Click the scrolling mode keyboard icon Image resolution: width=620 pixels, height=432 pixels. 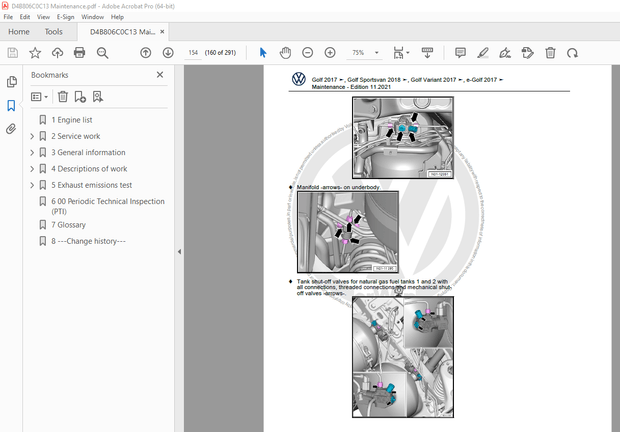point(427,53)
